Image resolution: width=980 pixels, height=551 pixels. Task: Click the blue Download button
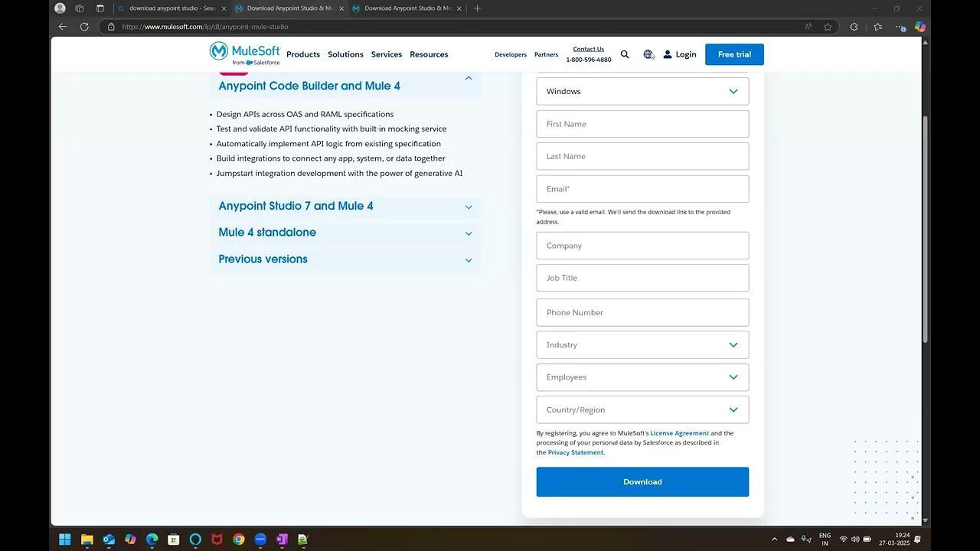(x=642, y=482)
